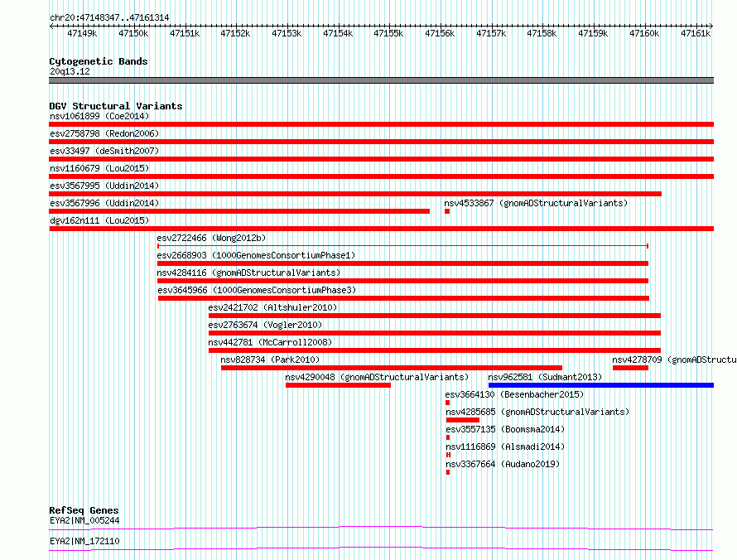
Task: Open the esv33497 (deSmith2007) variant label
Action: pyautogui.click(x=104, y=151)
